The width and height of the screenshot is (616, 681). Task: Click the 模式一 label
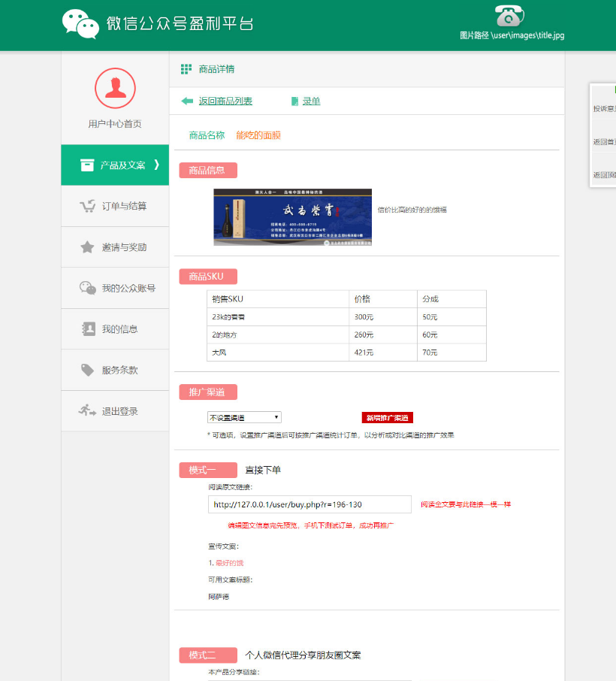208,470
